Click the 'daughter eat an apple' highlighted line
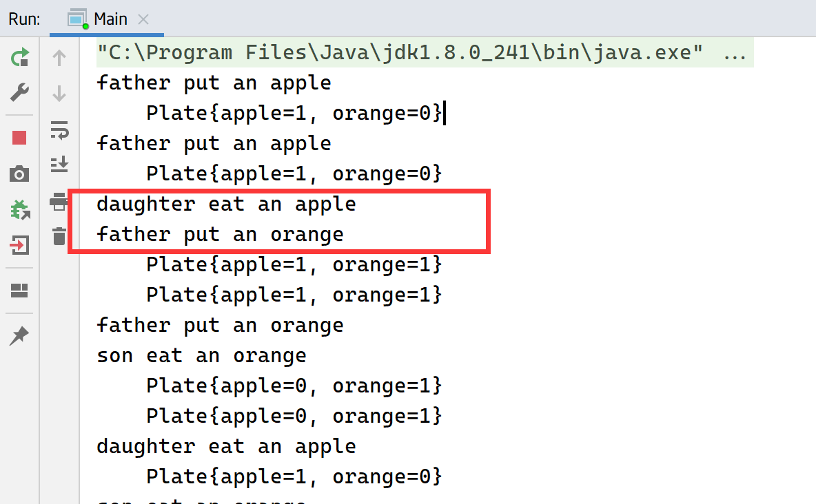 pyautogui.click(x=226, y=204)
